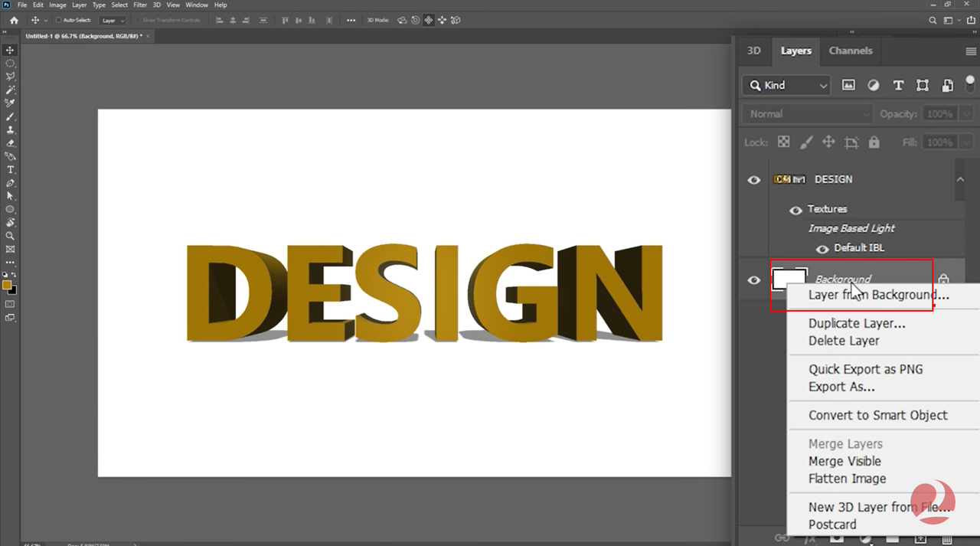980x546 pixels.
Task: Filter layers by pixel layers icon
Action: [x=848, y=85]
